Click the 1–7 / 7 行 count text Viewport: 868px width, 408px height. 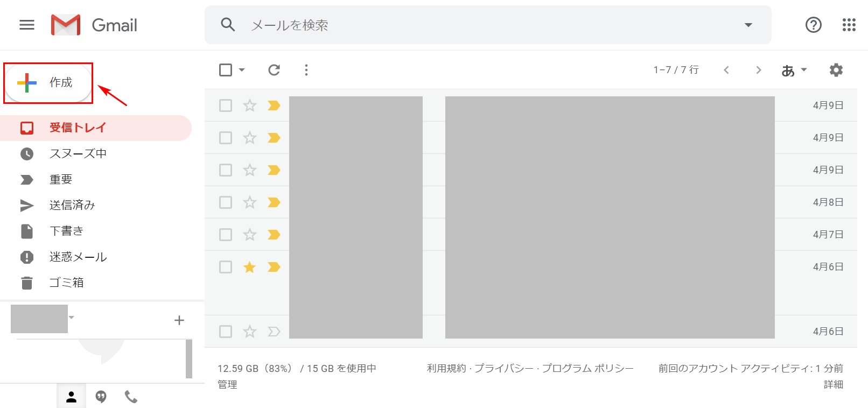point(676,70)
